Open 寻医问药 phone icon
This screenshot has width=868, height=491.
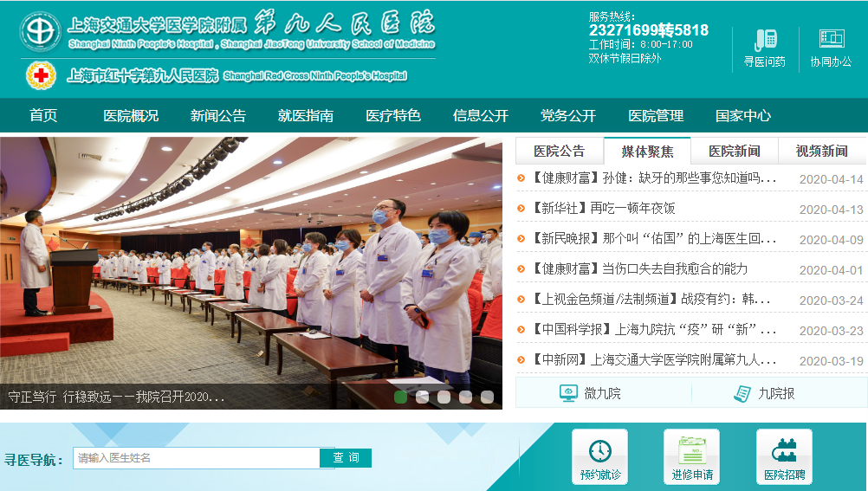765,40
